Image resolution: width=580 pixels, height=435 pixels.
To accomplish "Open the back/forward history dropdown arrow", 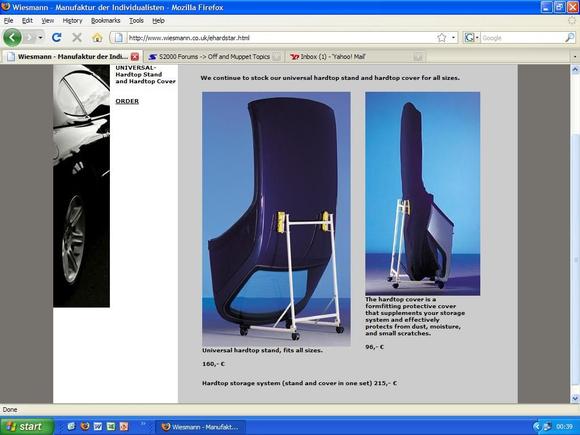I will pyautogui.click(x=40, y=38).
